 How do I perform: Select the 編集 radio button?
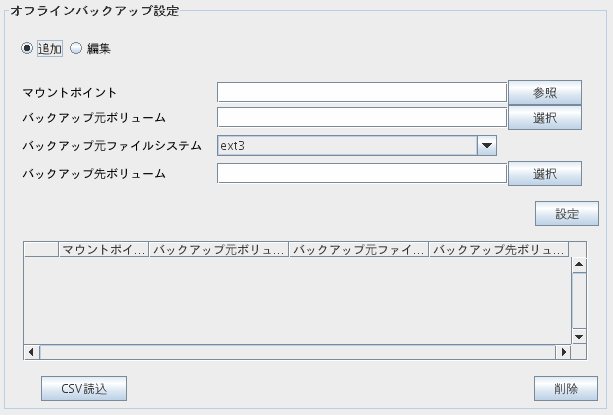[x=76, y=48]
